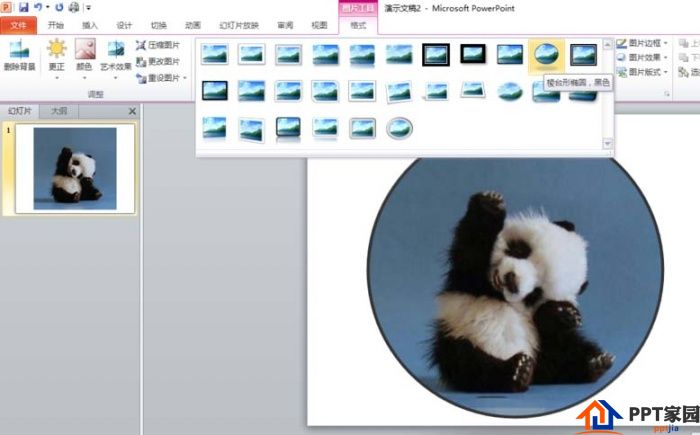The image size is (700, 435).
Task: Apply the Reflected Rounded Rectangle picture style
Action: [x=362, y=55]
